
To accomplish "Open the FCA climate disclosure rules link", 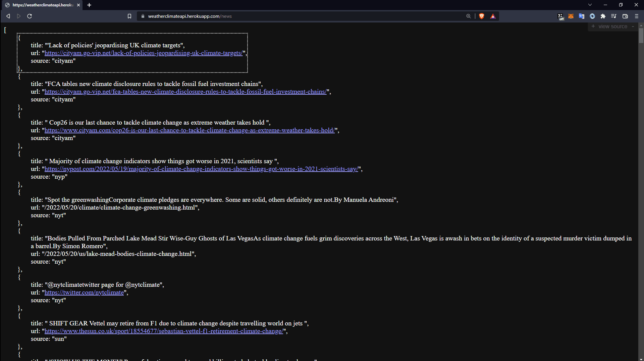I will pos(185,92).
